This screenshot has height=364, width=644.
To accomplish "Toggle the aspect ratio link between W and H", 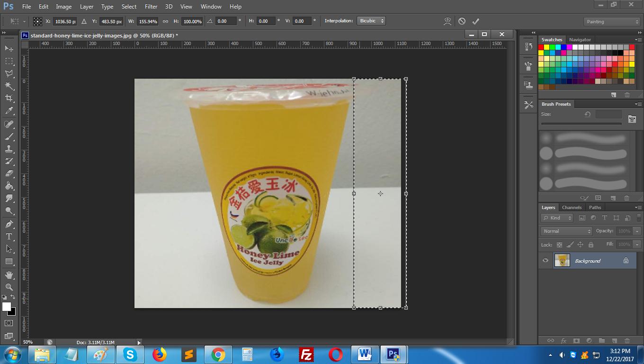I will (165, 21).
